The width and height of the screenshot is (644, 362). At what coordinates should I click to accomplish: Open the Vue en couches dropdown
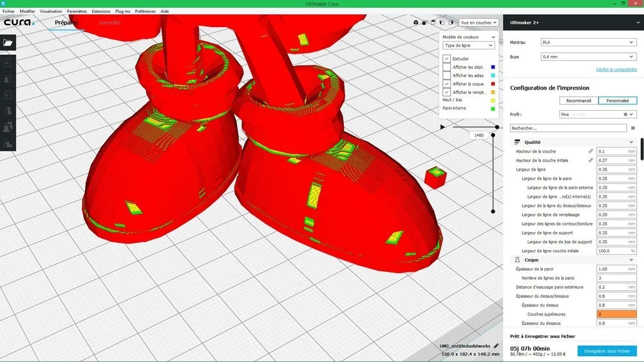click(478, 23)
